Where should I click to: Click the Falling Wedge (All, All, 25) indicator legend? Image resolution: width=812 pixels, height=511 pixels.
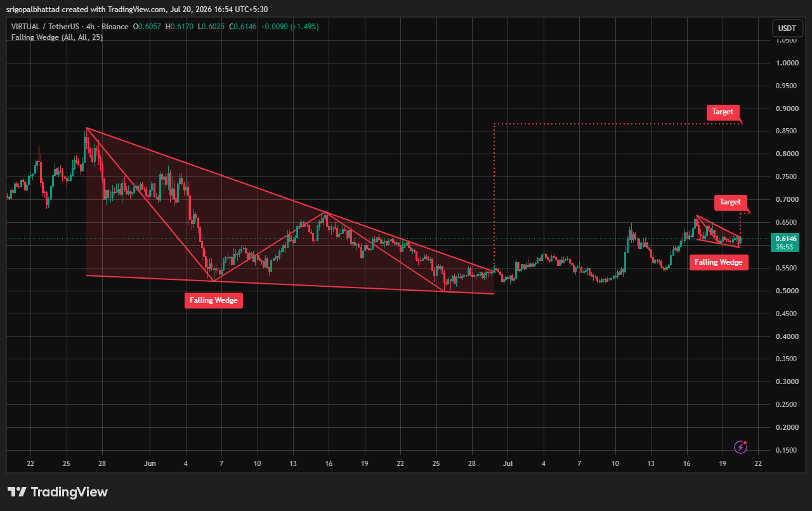57,37
